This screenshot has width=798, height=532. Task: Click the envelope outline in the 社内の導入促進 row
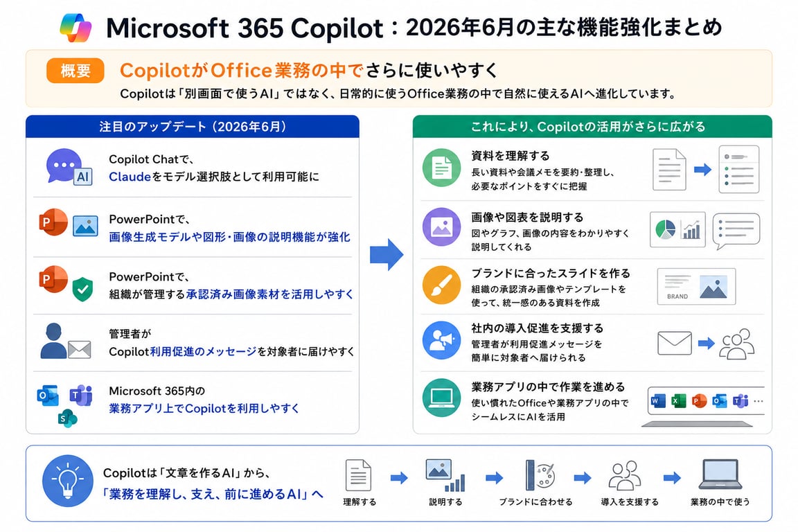674,343
